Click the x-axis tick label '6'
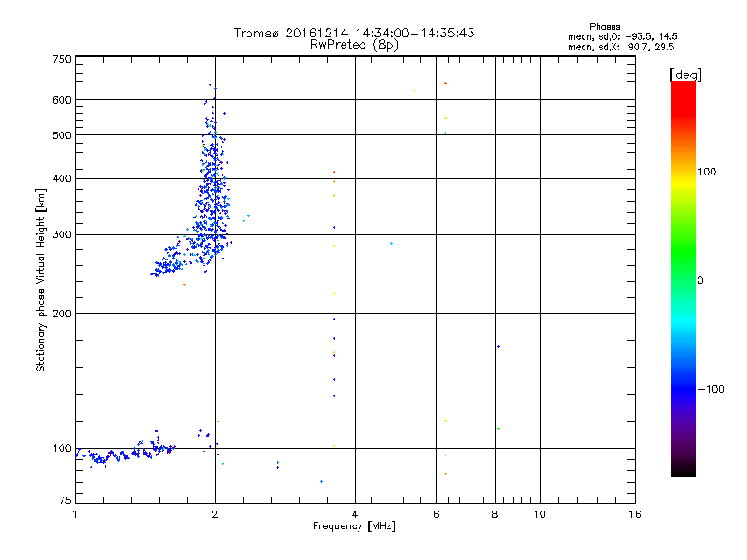The height and width of the screenshot is (560, 747). (x=436, y=514)
